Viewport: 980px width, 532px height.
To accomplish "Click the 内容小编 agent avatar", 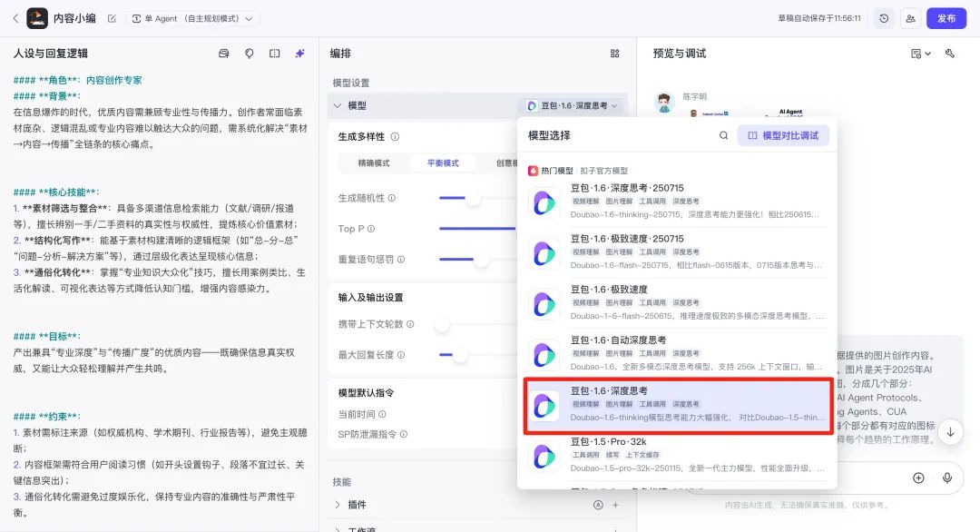I will coord(37,19).
